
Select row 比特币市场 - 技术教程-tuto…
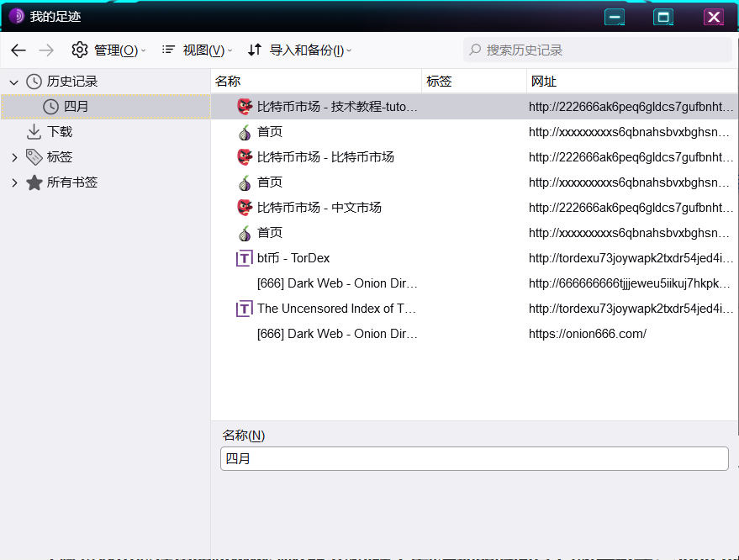pyautogui.click(x=474, y=107)
